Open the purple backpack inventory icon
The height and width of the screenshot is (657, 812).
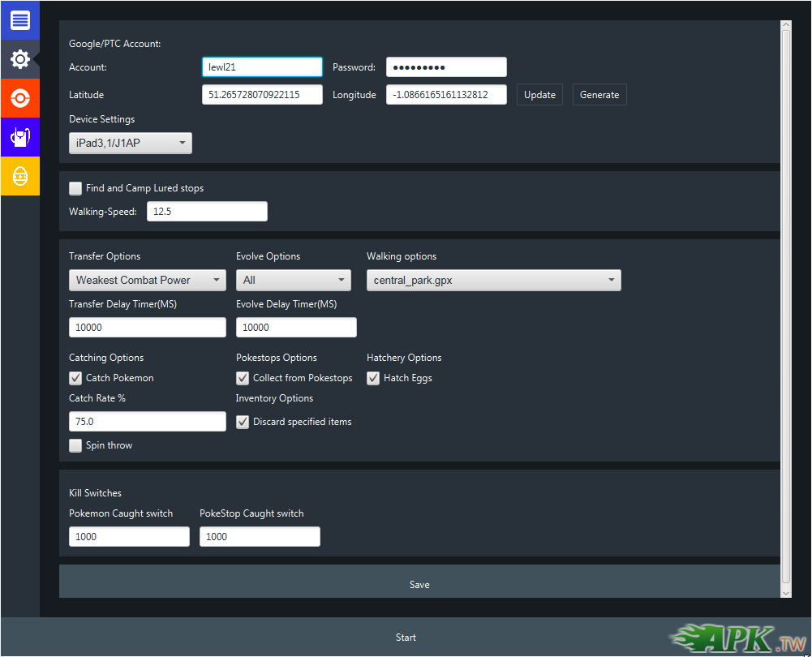point(19,137)
